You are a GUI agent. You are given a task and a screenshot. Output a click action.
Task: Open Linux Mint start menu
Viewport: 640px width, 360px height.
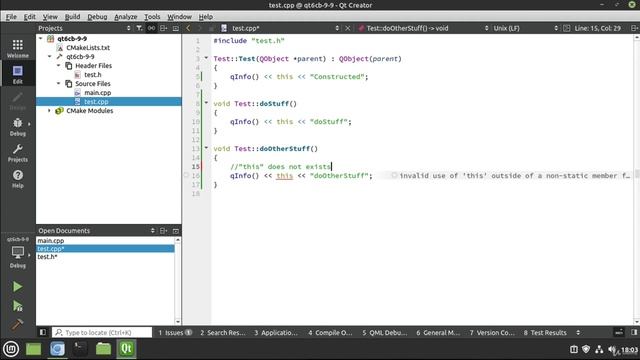11,349
